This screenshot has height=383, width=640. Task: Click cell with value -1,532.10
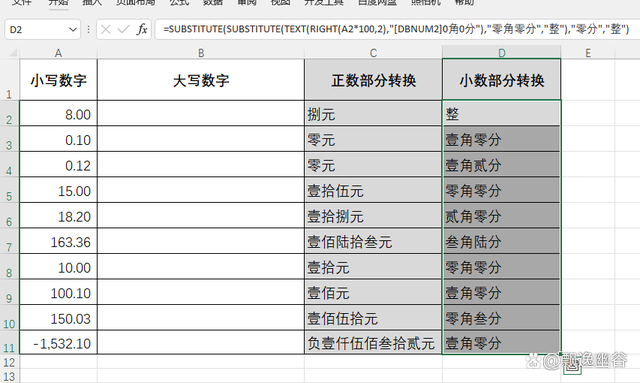(58, 343)
